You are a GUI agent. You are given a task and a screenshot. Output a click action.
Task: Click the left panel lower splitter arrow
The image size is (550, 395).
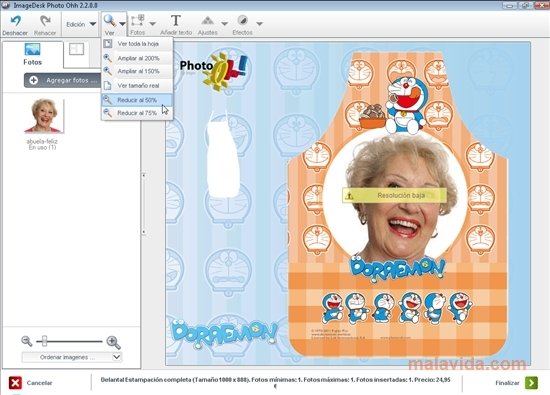pos(144,232)
